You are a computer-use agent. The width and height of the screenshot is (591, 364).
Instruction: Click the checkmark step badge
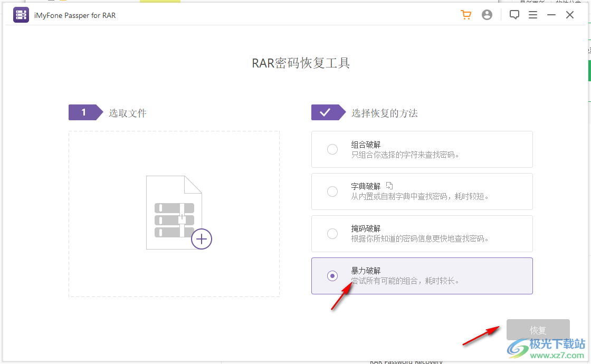tap(328, 112)
